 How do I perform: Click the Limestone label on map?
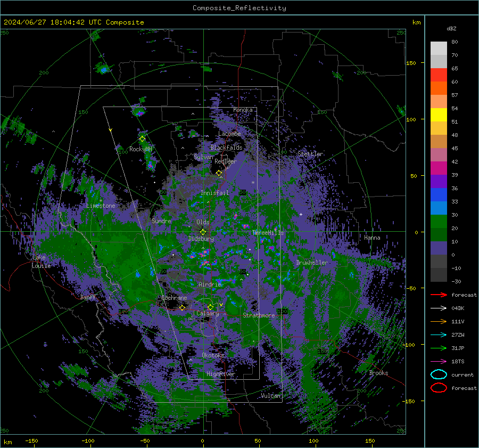point(101,206)
